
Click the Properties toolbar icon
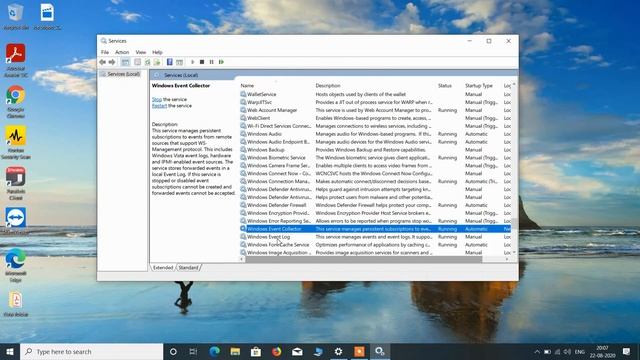coord(138,62)
